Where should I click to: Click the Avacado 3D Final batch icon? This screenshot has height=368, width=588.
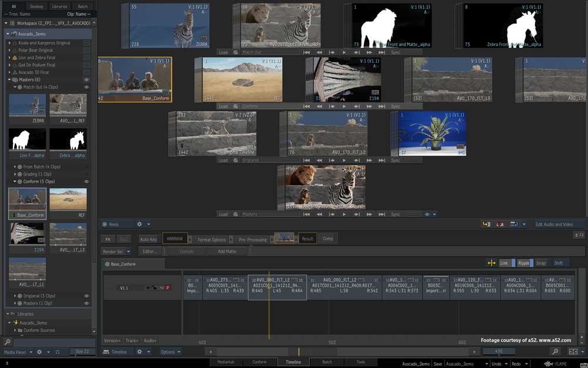pyautogui.click(x=15, y=72)
